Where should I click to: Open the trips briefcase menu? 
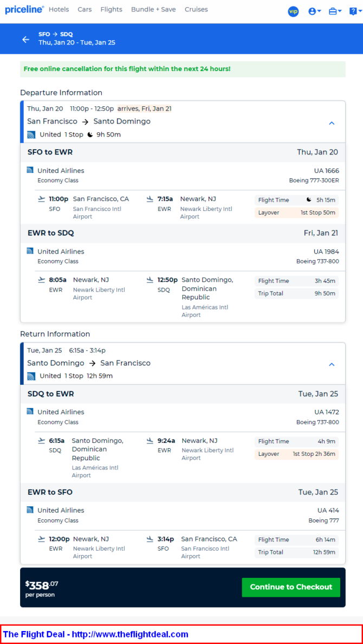point(335,11)
